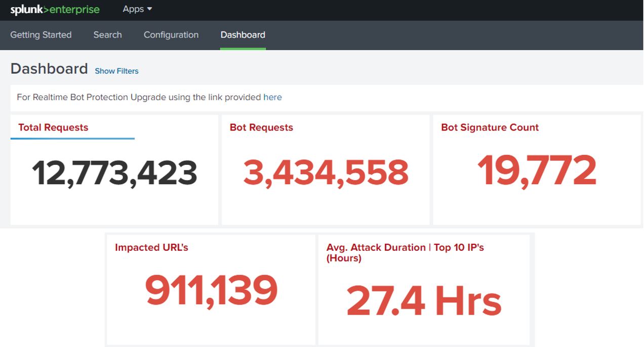
Task: Drill into the 12,773,423 total requests value
Action: (x=114, y=173)
